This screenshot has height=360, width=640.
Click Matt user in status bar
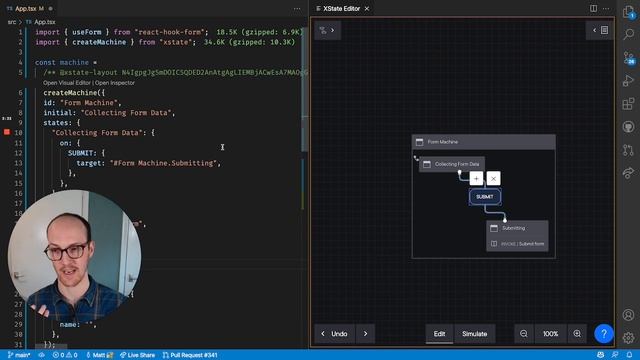click(99, 355)
